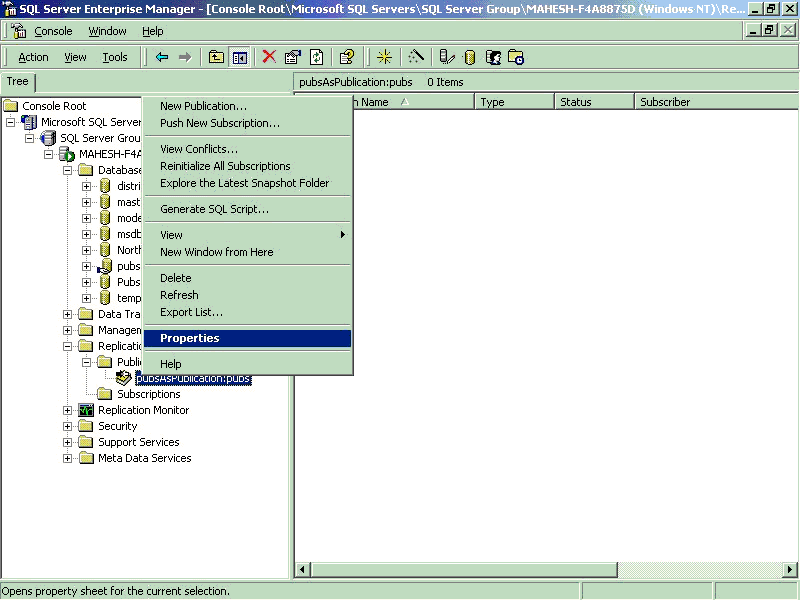Collapse the Replication folder node
Viewport: 800px width, 600px height.
(x=67, y=346)
